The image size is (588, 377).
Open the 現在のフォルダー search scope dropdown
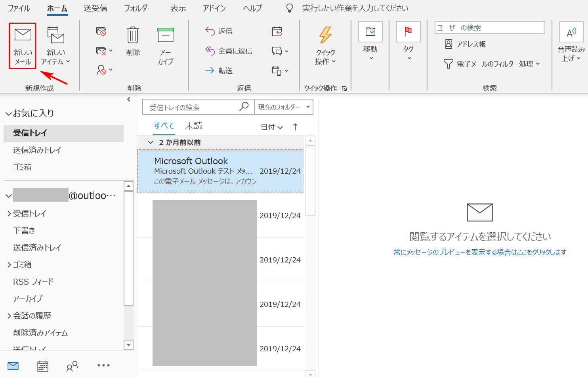pyautogui.click(x=283, y=107)
